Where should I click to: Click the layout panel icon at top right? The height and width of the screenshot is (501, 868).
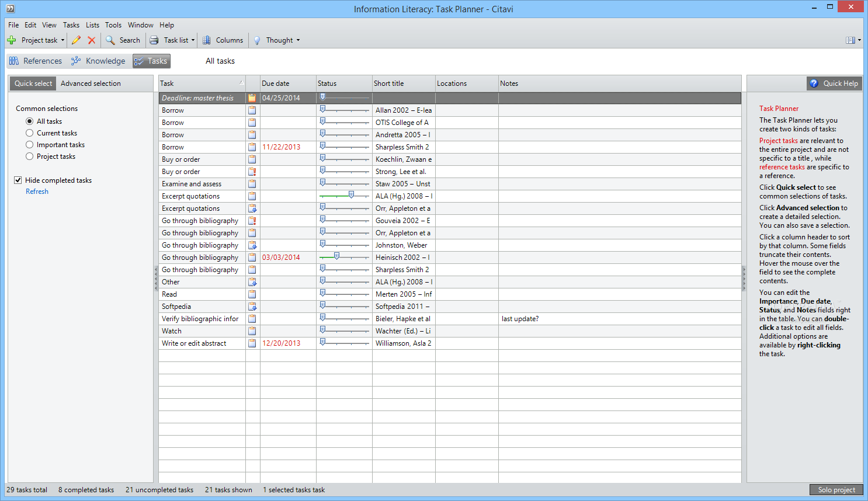pyautogui.click(x=850, y=40)
